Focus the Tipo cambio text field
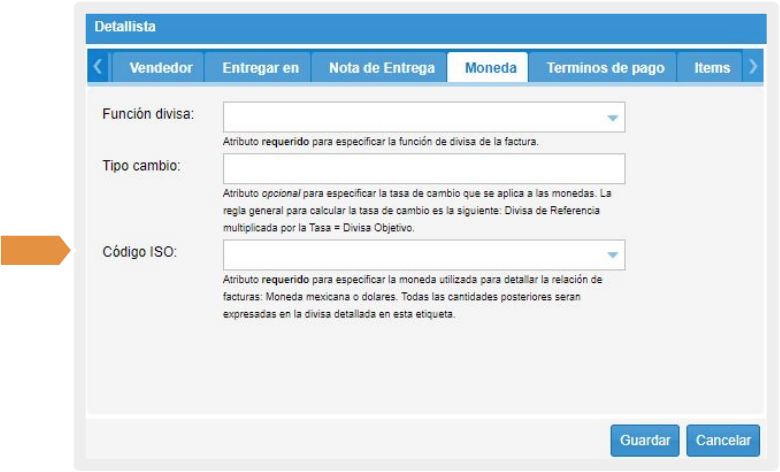The height and width of the screenshot is (472, 780). click(x=424, y=169)
